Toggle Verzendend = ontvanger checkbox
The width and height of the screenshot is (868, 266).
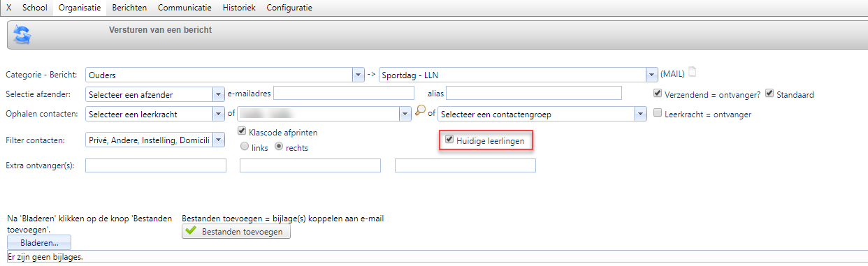(658, 94)
